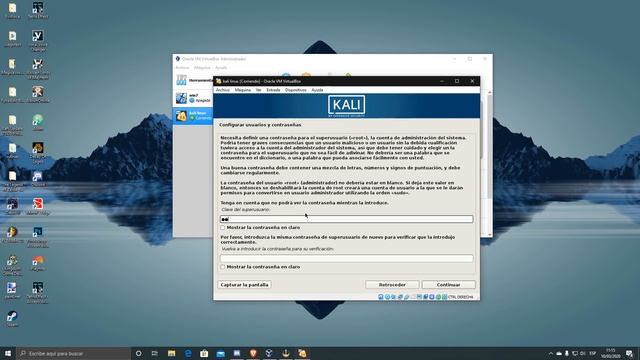Open Entrada menu in the kali VM window
Viewport: 640px width, 360px height.
[x=273, y=90]
